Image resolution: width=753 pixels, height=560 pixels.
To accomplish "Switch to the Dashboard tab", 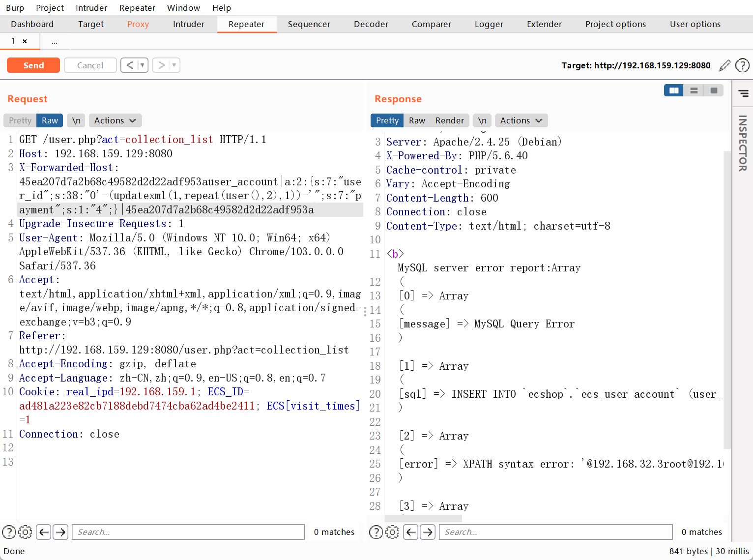I will [x=32, y=24].
